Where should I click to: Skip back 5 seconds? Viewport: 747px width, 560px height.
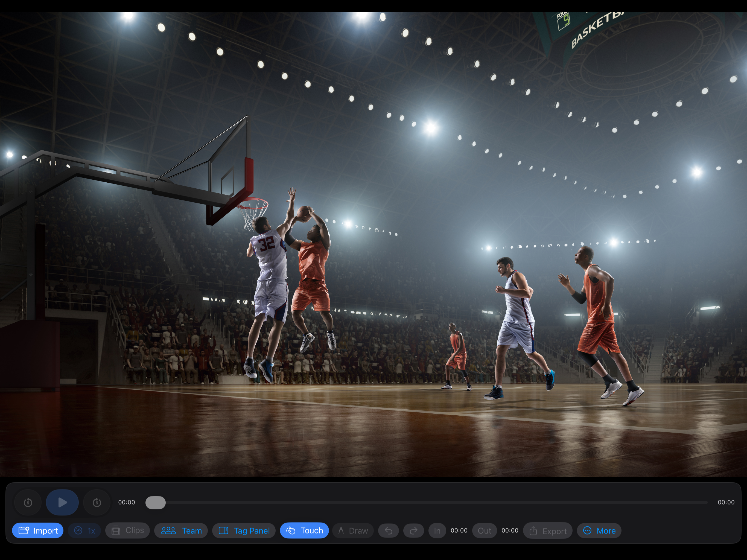tap(28, 502)
